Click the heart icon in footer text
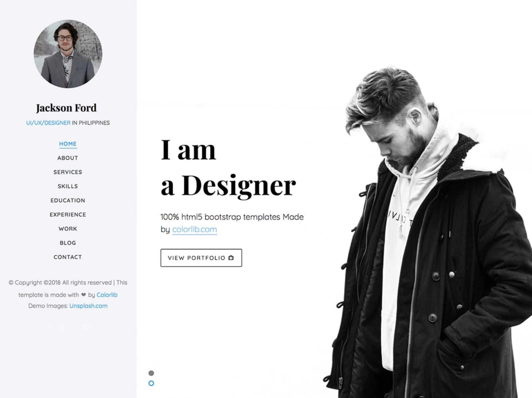The image size is (532, 398). pyautogui.click(x=83, y=295)
